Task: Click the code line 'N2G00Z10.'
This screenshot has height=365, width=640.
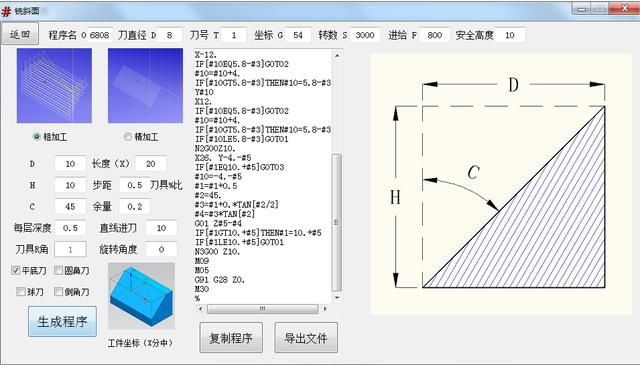Action: pyautogui.click(x=215, y=148)
